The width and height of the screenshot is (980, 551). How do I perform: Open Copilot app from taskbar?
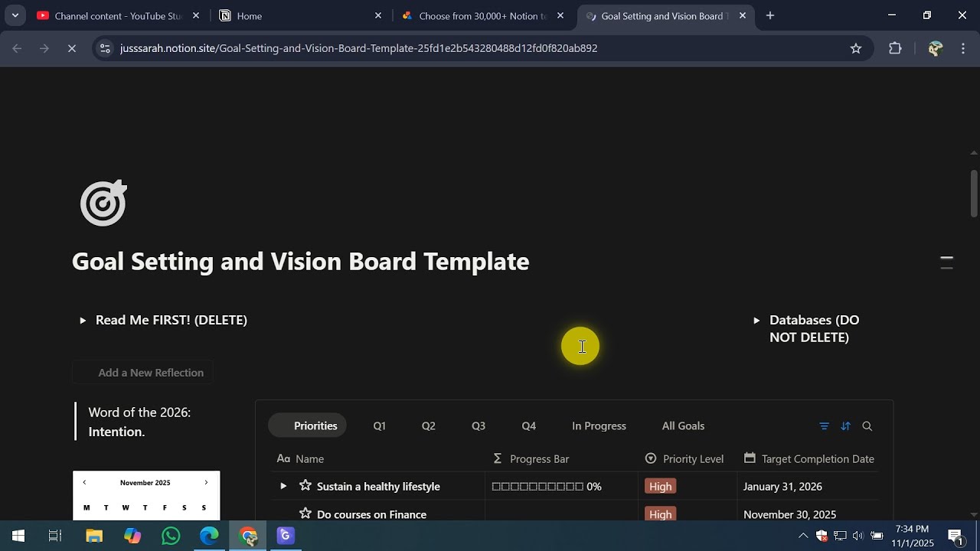[132, 536]
